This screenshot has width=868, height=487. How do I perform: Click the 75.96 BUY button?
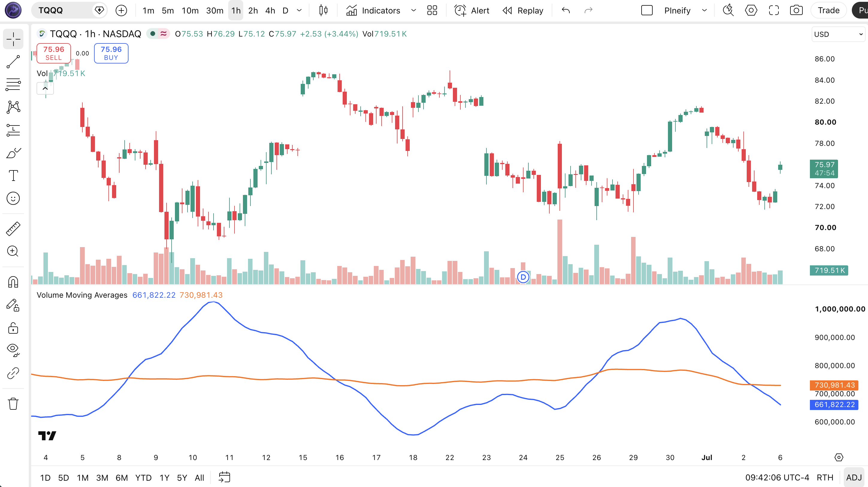click(111, 53)
